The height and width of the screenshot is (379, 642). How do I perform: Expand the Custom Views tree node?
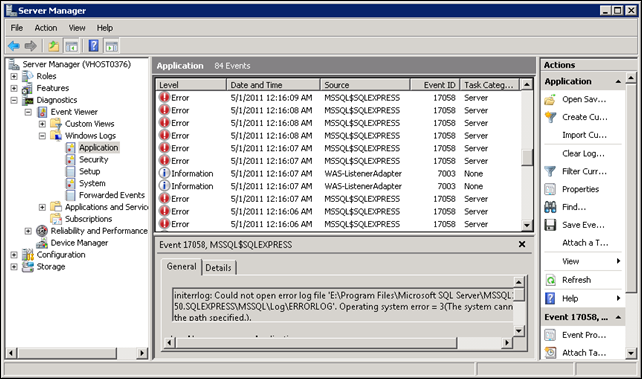pyautogui.click(x=42, y=124)
